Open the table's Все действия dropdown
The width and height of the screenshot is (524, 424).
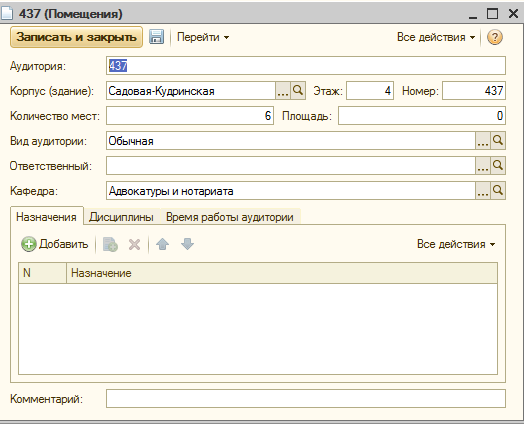click(x=456, y=244)
